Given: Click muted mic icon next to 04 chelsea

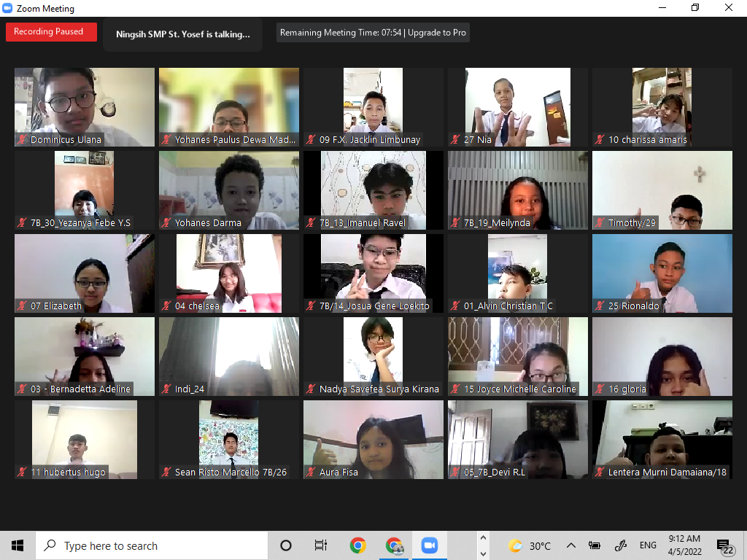Looking at the screenshot, I should point(166,306).
